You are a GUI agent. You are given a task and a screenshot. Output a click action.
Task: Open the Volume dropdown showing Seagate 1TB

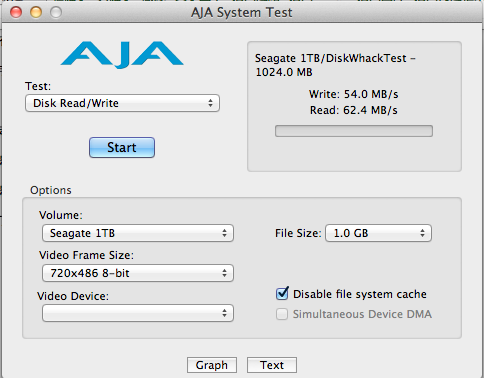pos(138,233)
